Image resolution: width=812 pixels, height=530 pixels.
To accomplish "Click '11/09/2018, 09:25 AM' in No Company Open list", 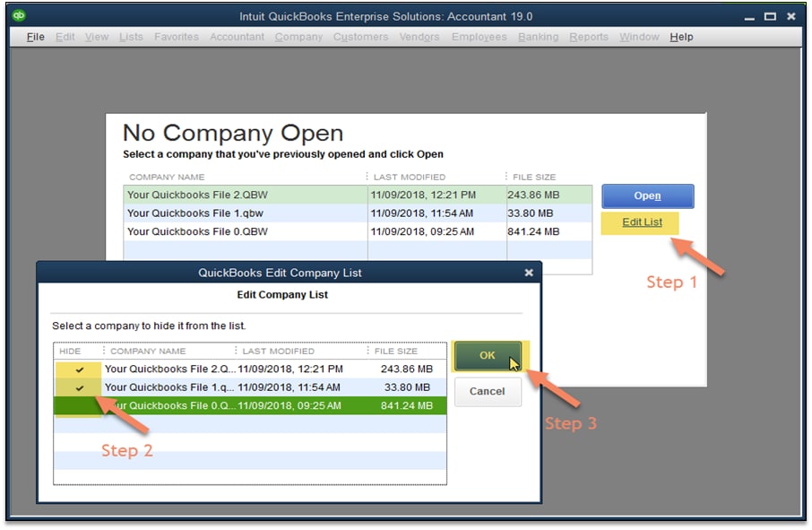I will coord(422,231).
